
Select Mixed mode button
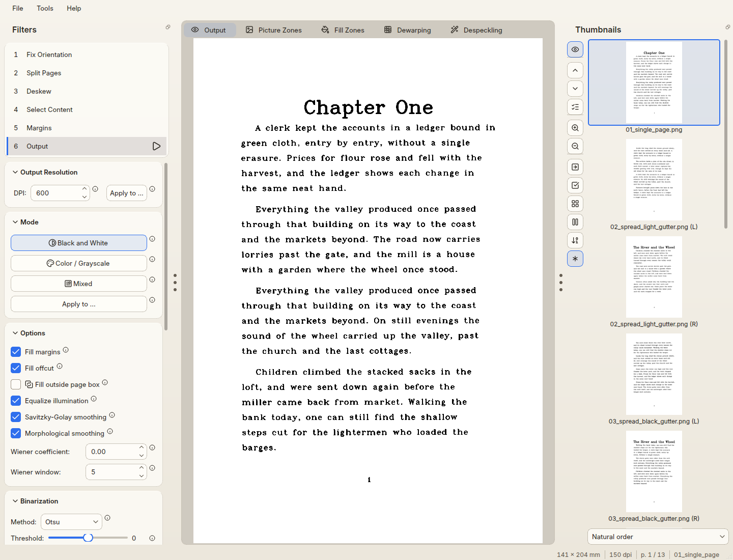click(x=79, y=284)
